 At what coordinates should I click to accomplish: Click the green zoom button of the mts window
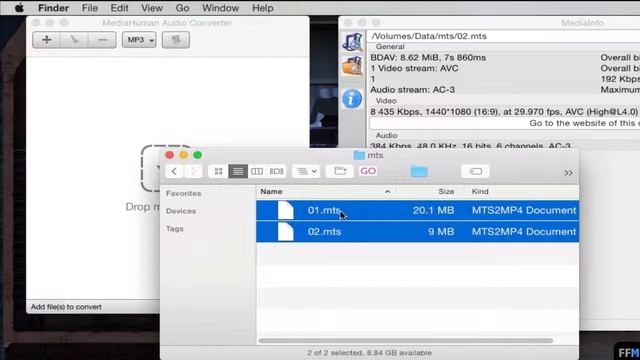coord(198,155)
